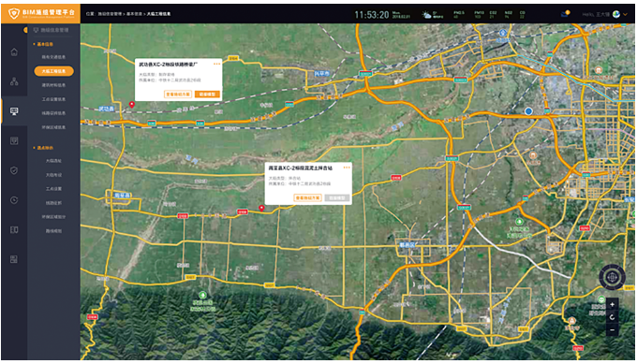Image resolution: width=637 pixels, height=364 pixels.
Task: Select 大临布设 menu item
Action: tap(53, 175)
